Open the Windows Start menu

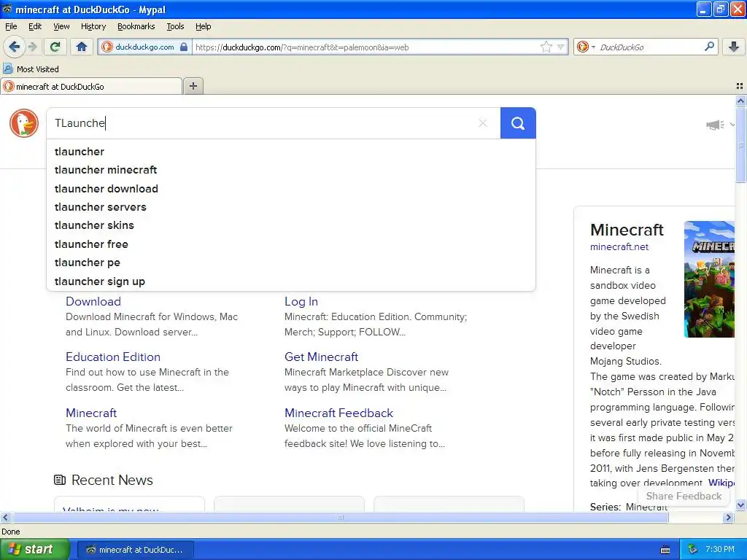[35, 549]
